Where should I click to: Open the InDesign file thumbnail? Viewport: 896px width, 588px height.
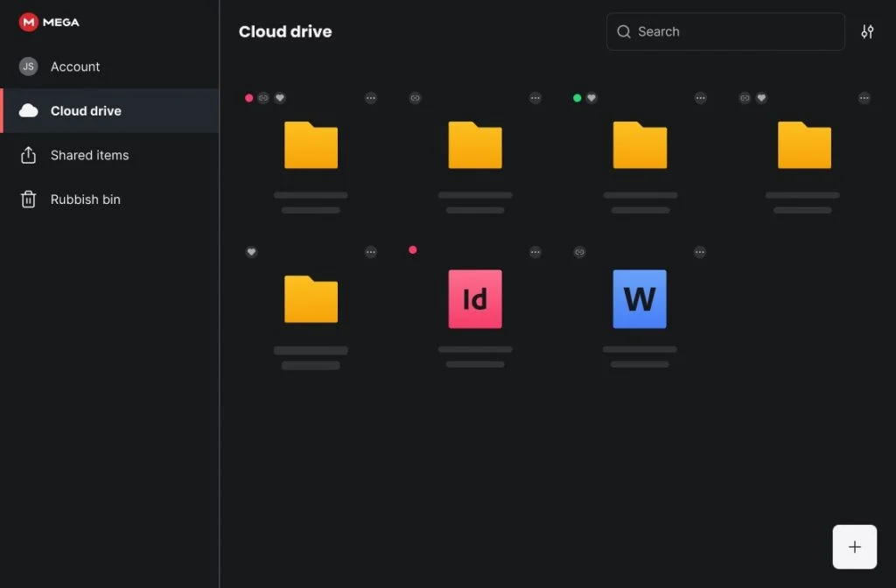[x=475, y=299]
